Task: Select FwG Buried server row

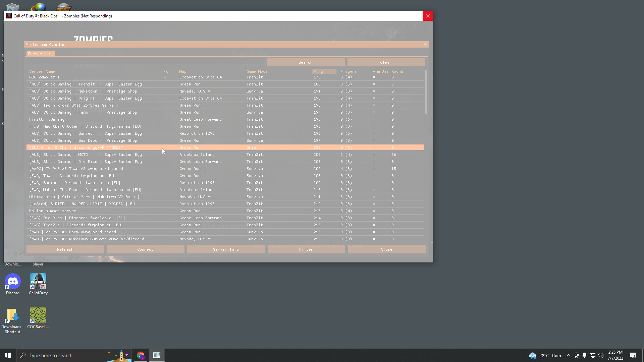Action: coord(225,183)
